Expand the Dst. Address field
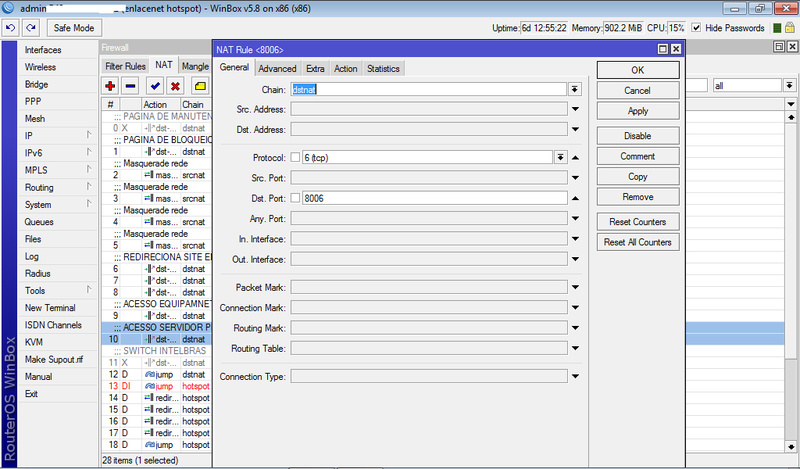Viewport: 800px width, 469px height. tap(575, 130)
